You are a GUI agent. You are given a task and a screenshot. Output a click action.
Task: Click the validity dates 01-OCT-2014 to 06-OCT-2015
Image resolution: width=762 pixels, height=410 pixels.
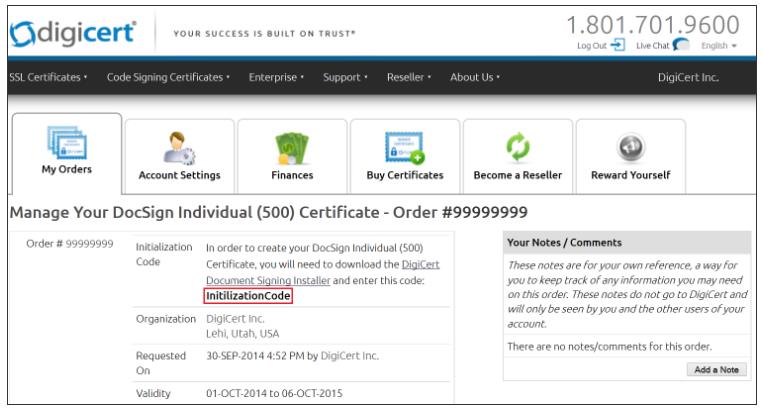click(274, 393)
